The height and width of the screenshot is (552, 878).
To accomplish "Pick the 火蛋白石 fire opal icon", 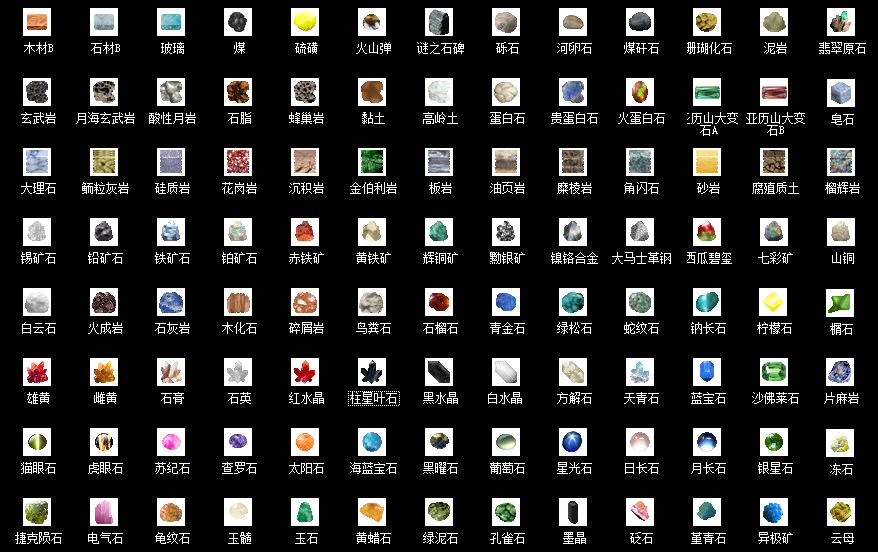I will [x=640, y=92].
